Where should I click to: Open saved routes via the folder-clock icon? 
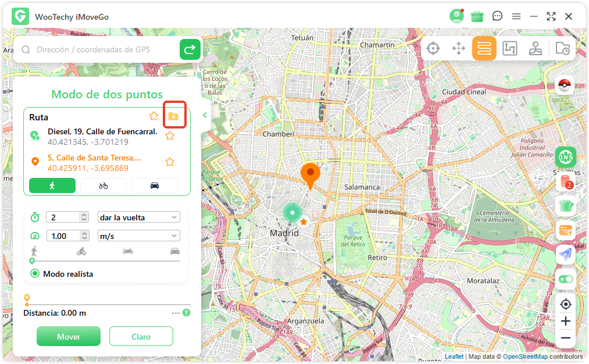click(562, 48)
